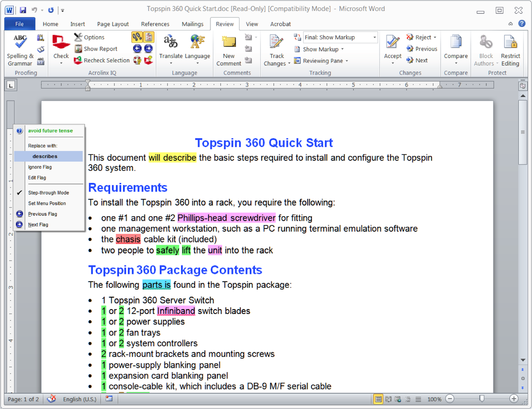
Task: Click the tab stop selector left of ruler
Action: pos(11,86)
